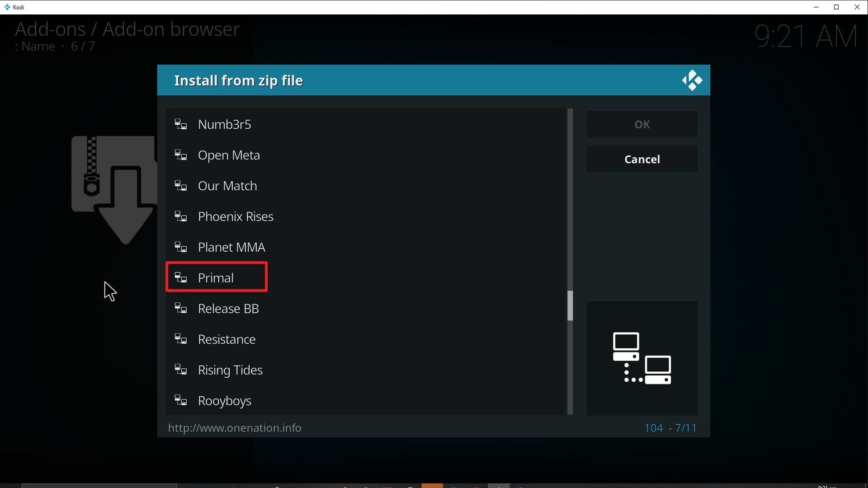The width and height of the screenshot is (868, 488).
Task: Minimize the Kodi window
Action: [816, 7]
